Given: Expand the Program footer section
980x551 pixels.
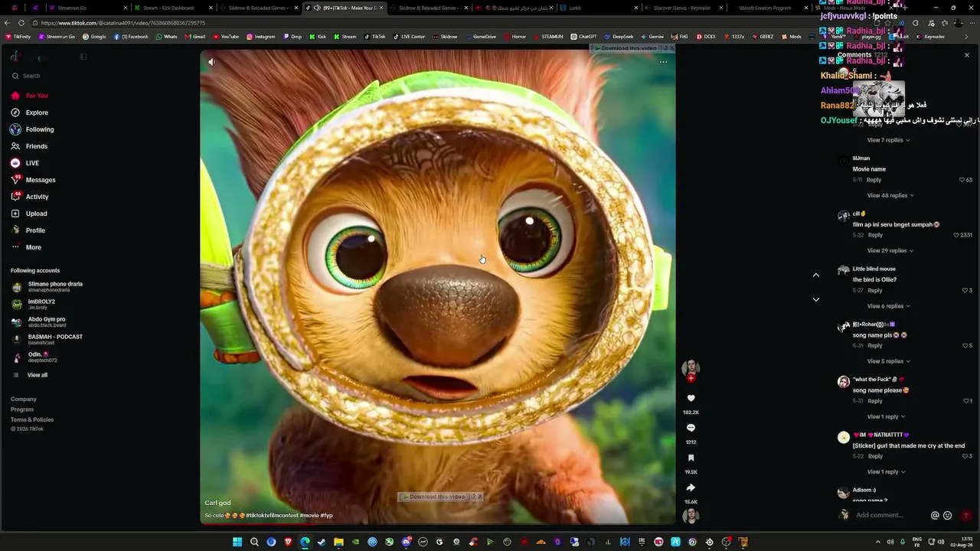Looking at the screenshot, I should tap(22, 409).
